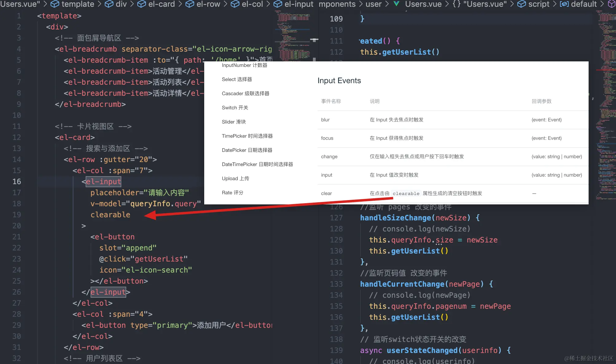Click the el-input breadcrumb cube icon

click(278, 4)
